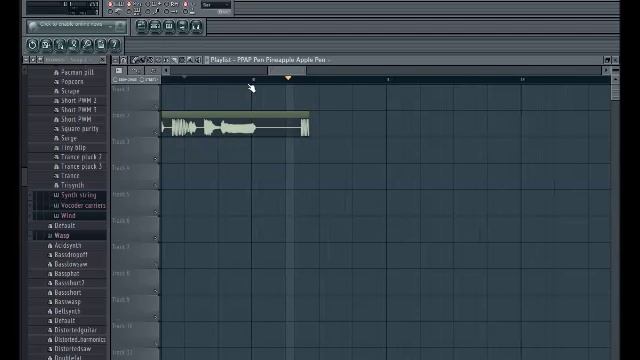Select the Square purity preset

80,129
